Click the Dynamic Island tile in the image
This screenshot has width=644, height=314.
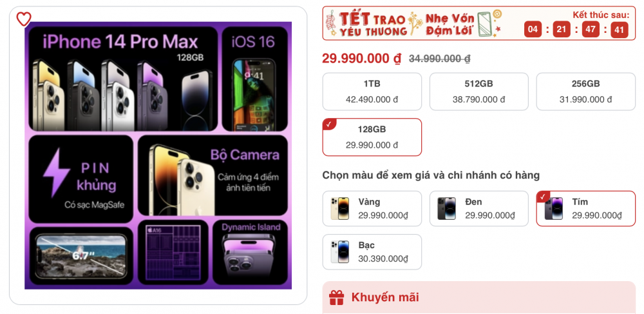(x=251, y=252)
